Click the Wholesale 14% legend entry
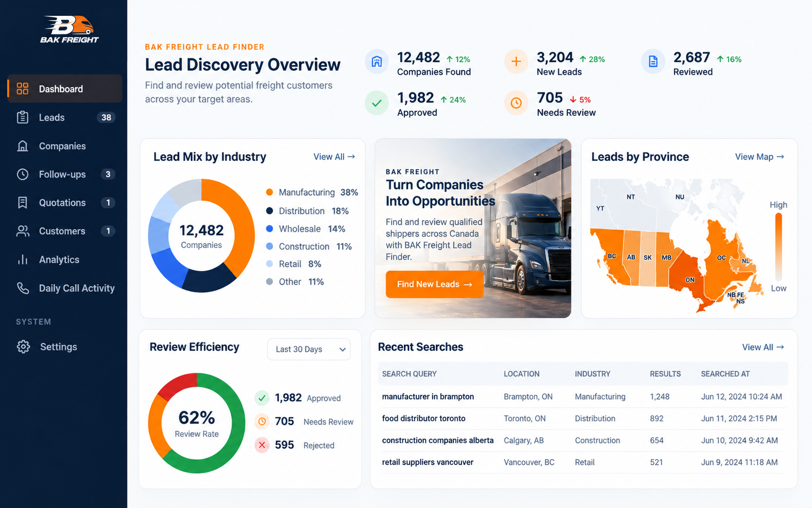This screenshot has height=508, width=812. [306, 229]
